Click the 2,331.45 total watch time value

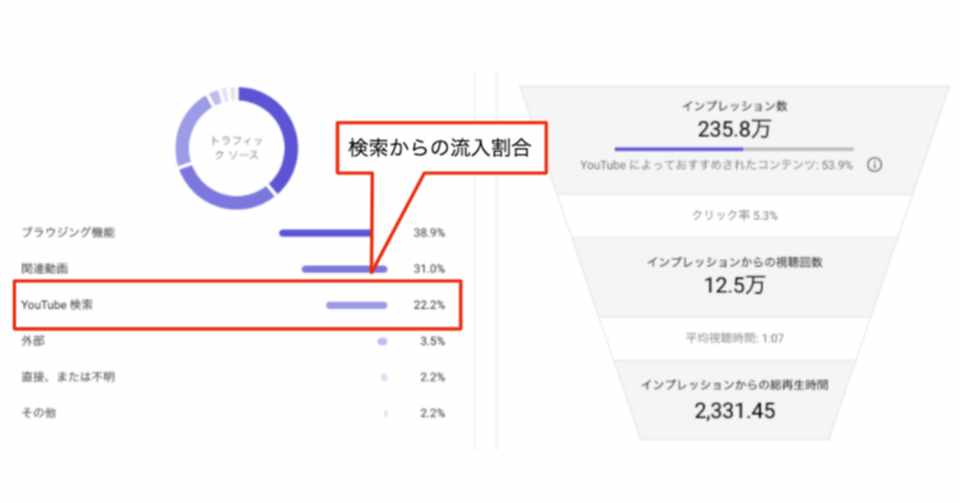(x=734, y=410)
